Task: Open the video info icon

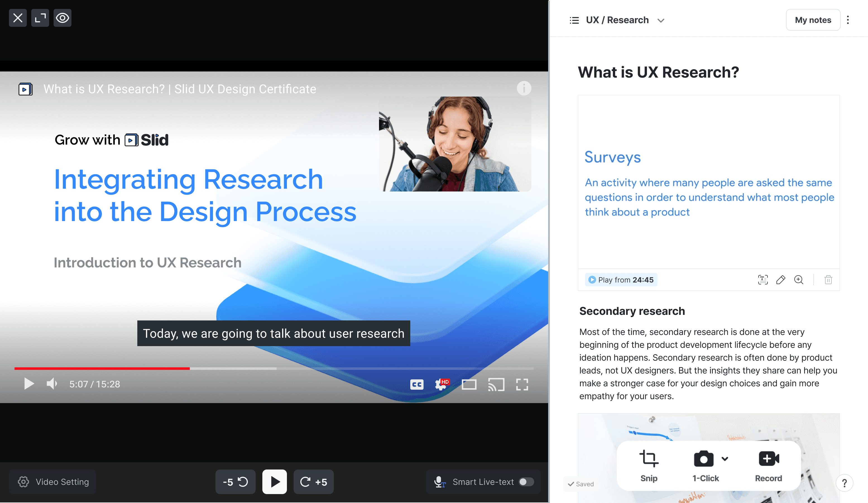Action: [x=524, y=88]
